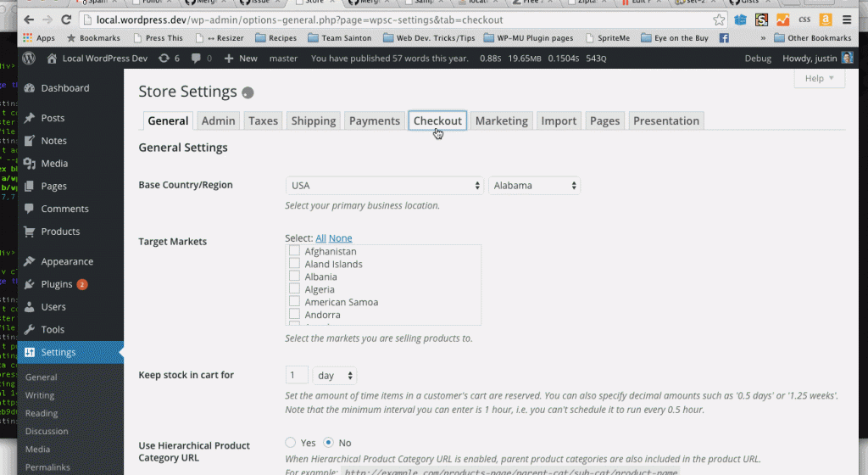Viewport: 868px width, 475px height.
Task: Open the Alabama region dropdown
Action: coord(534,186)
